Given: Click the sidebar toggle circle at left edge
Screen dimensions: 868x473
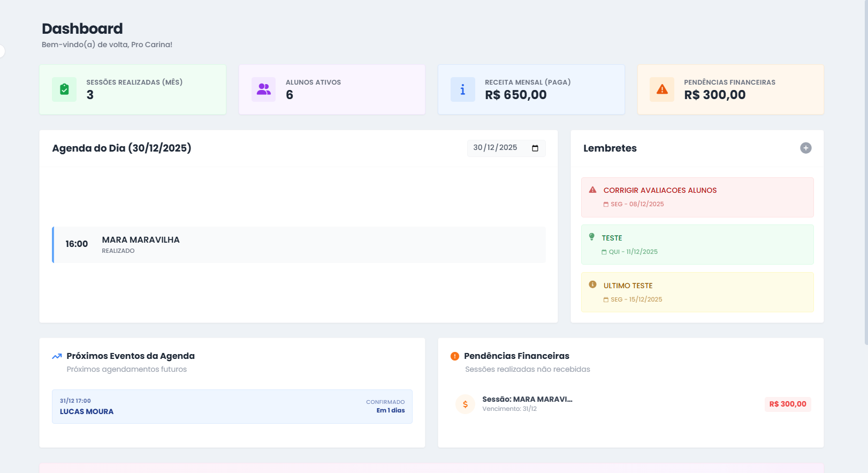Looking at the screenshot, I should click(1, 51).
